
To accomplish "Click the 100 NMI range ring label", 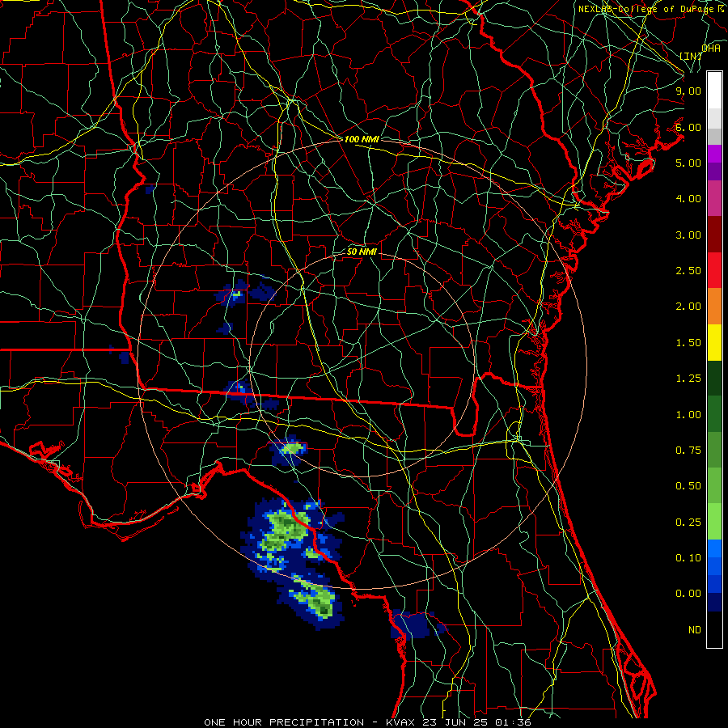I will pos(362,139).
